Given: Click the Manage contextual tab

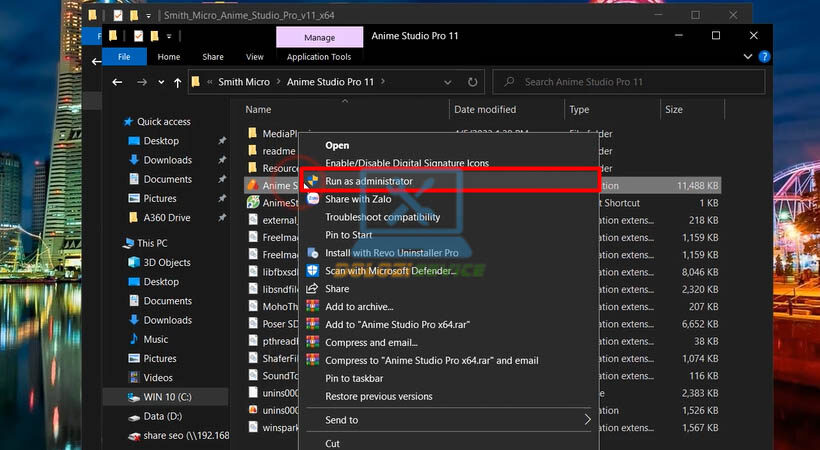Looking at the screenshot, I should [x=320, y=37].
